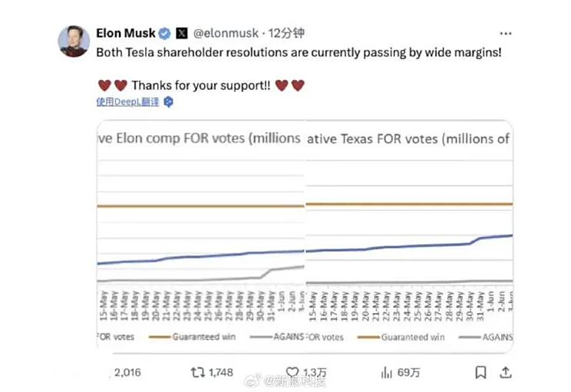
Task: Click the 69万 view count
Action: 409,372
